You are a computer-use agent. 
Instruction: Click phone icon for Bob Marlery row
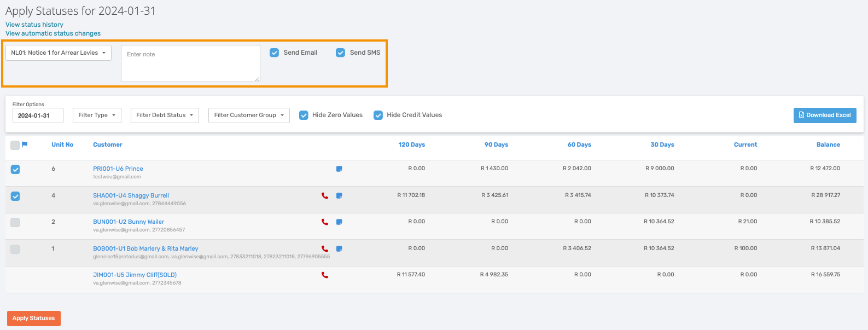tap(325, 248)
